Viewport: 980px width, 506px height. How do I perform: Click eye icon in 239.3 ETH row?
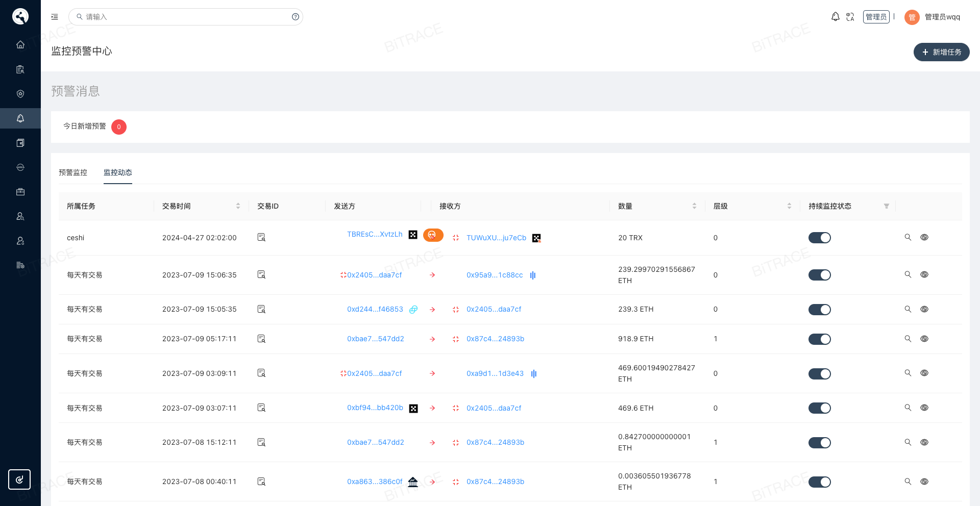924,309
